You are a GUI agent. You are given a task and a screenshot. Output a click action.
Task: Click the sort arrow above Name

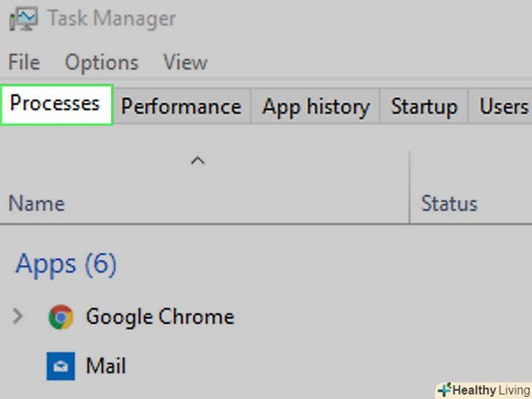197,161
